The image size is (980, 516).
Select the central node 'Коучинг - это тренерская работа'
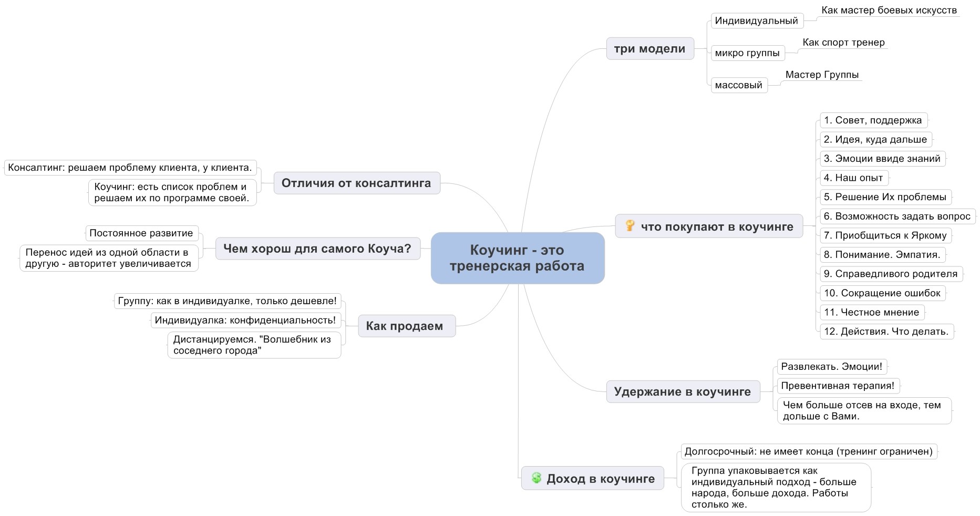(518, 258)
